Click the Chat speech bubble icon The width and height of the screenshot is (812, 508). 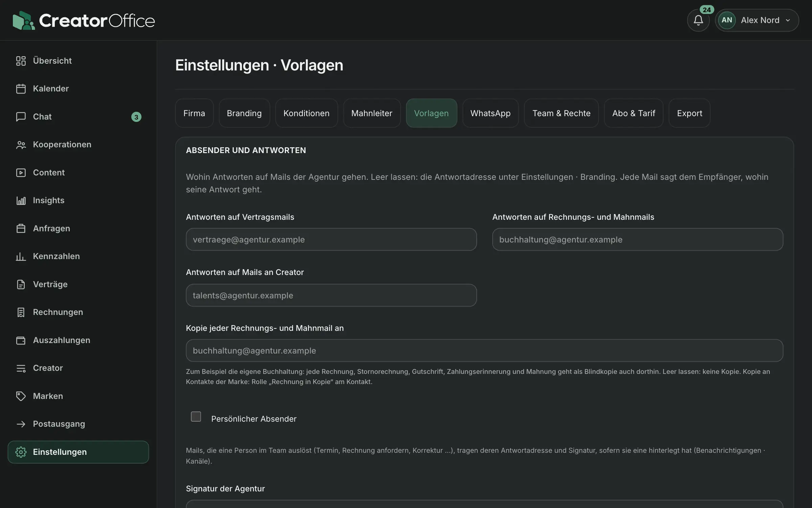pos(21,117)
